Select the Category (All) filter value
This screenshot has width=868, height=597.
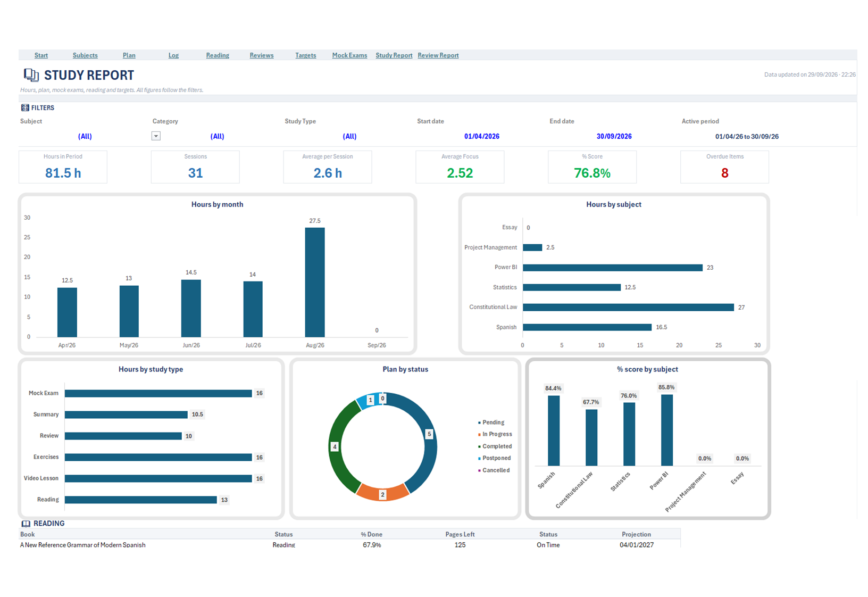pyautogui.click(x=217, y=136)
